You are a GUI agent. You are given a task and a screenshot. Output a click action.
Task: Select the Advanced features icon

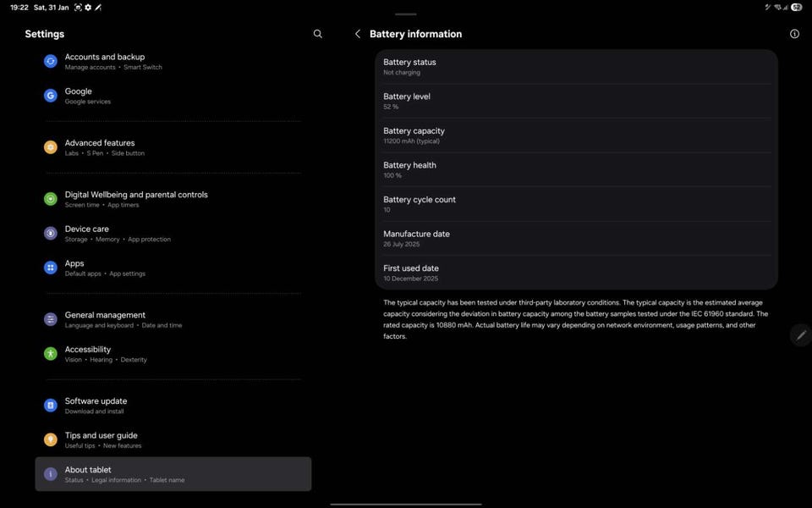[x=51, y=147]
